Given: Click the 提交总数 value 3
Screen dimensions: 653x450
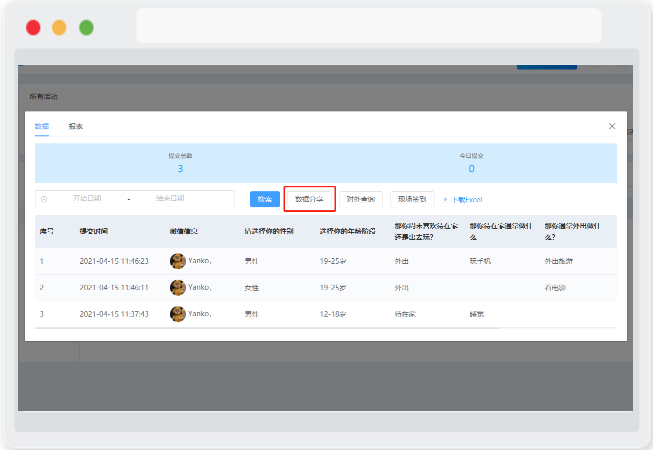Looking at the screenshot, I should point(180,169).
